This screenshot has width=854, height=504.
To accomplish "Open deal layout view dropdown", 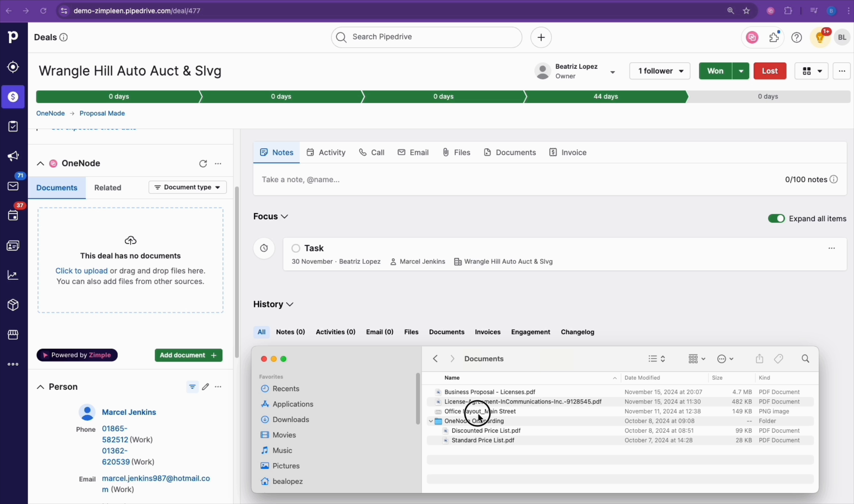I will [x=812, y=71].
